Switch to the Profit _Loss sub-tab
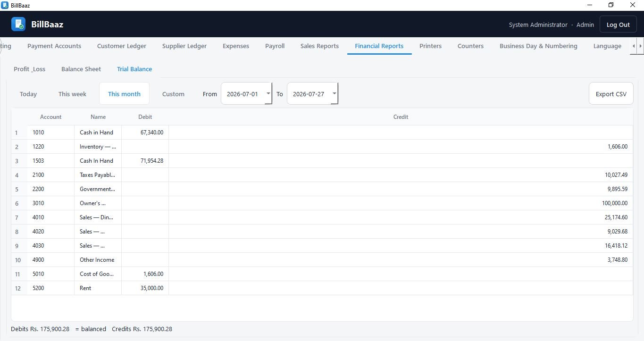This screenshot has height=341, width=644. click(x=29, y=69)
